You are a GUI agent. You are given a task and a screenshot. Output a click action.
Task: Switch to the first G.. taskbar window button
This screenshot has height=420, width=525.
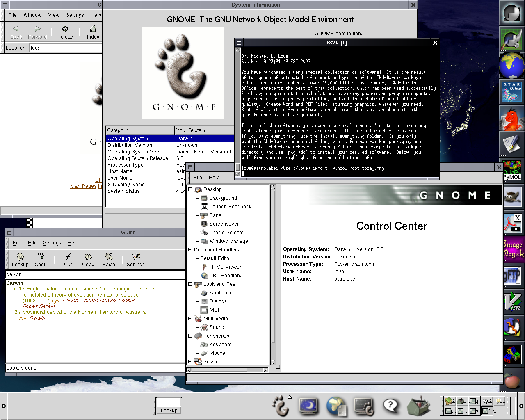click(x=449, y=401)
